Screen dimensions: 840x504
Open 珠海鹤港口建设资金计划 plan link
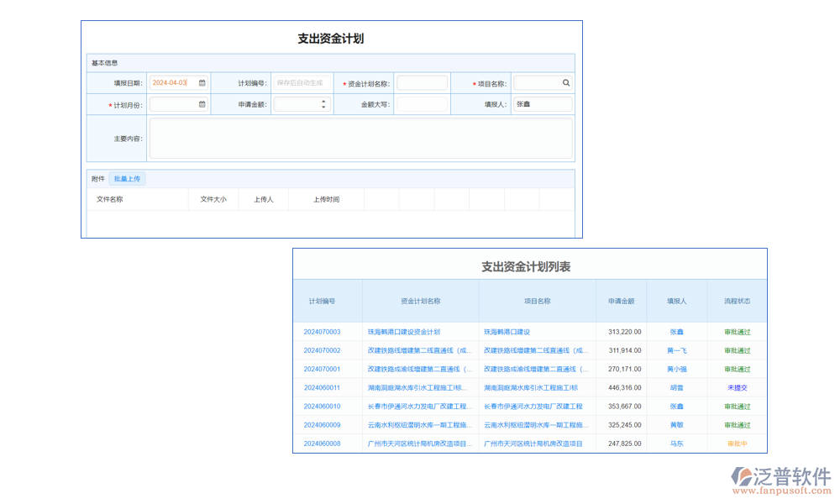point(403,332)
